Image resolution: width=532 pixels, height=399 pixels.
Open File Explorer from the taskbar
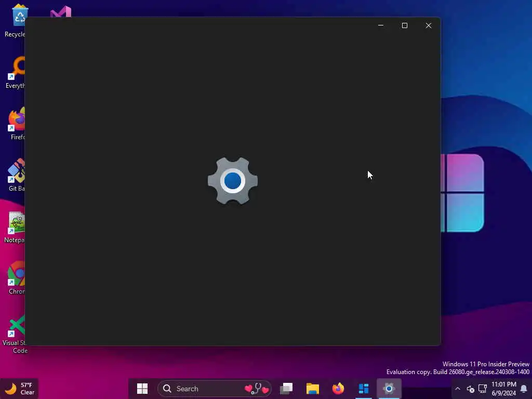(312, 389)
